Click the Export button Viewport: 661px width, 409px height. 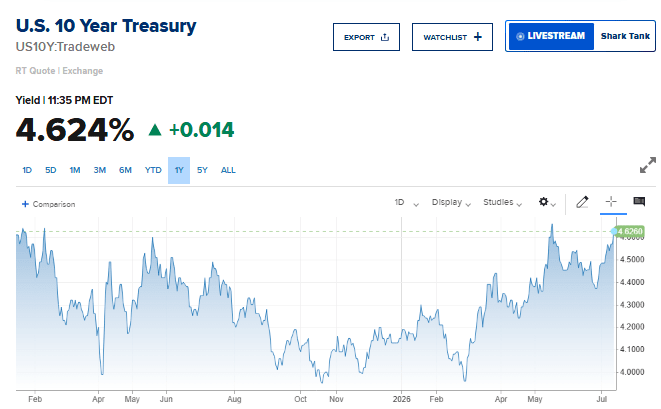click(x=366, y=37)
